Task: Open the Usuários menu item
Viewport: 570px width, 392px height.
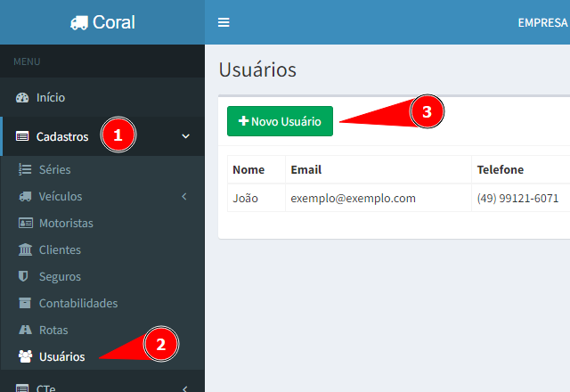Action: pyautogui.click(x=61, y=357)
